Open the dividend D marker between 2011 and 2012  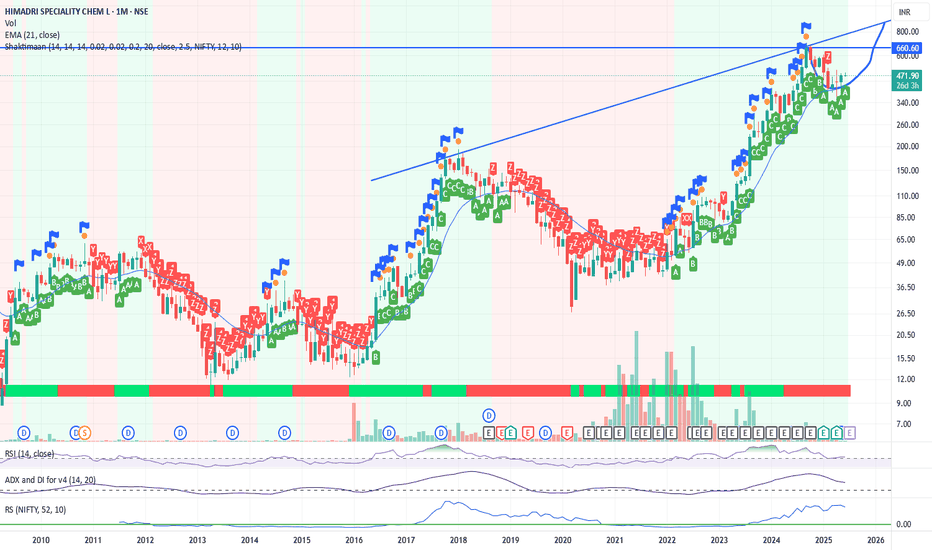128,433
